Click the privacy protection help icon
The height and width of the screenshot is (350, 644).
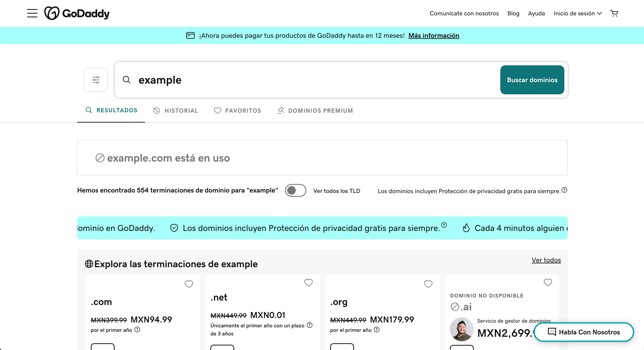point(565,190)
